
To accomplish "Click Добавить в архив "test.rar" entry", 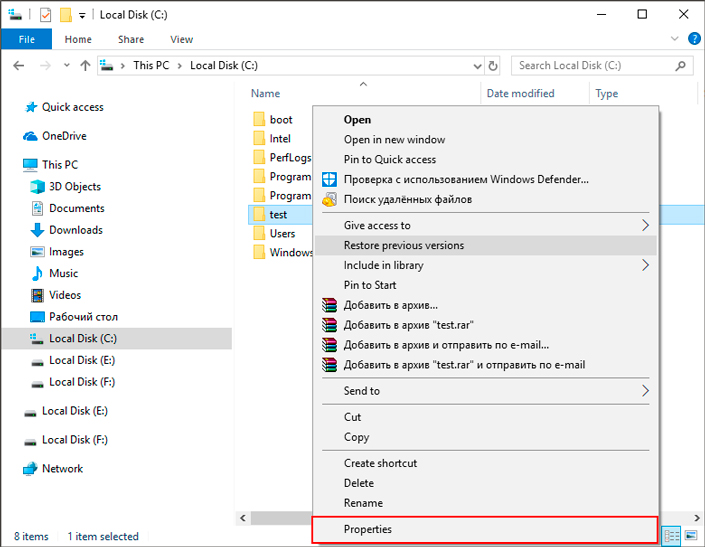I will pyautogui.click(x=486, y=325).
